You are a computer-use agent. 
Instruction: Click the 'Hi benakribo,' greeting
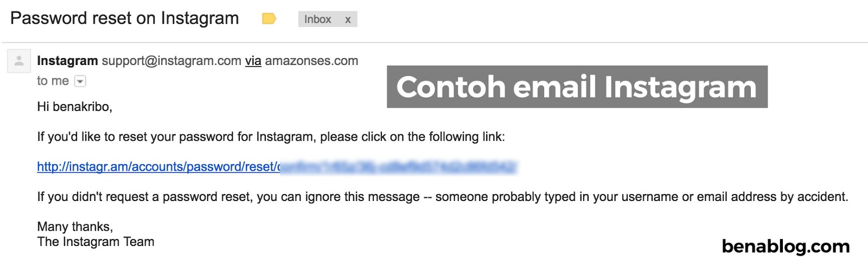coord(74,107)
